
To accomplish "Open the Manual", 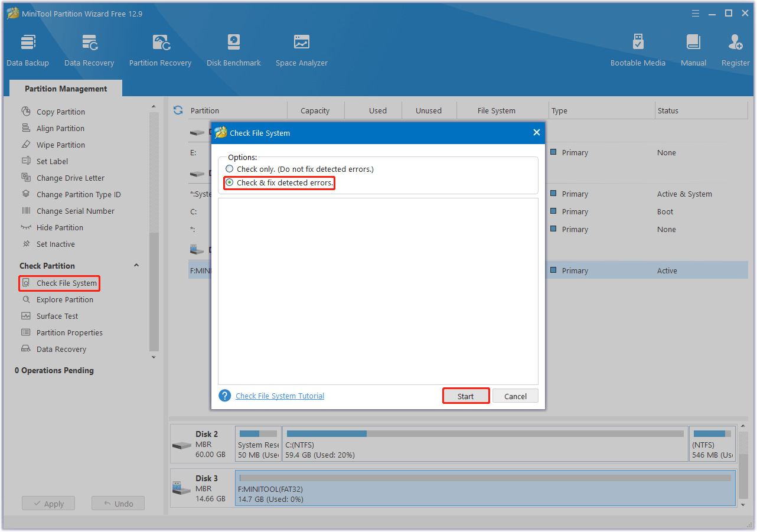I will tap(693, 50).
